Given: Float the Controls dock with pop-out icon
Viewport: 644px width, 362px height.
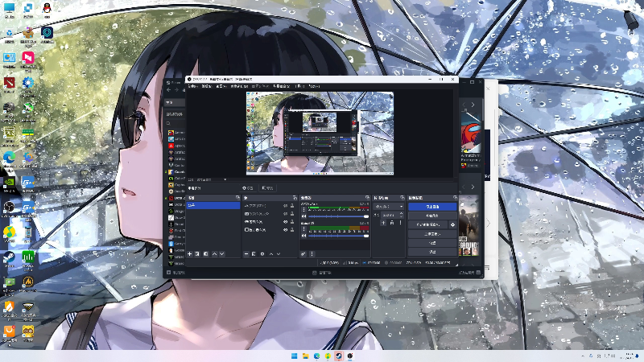Looking at the screenshot, I should pyautogui.click(x=455, y=198).
